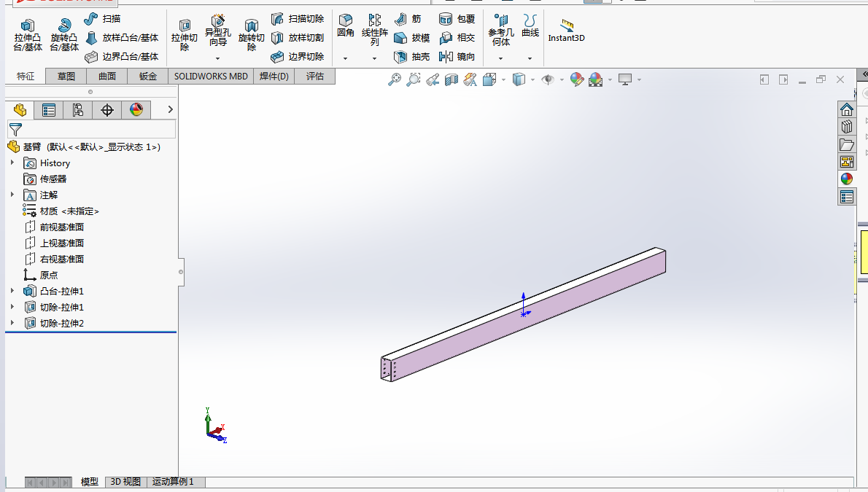Viewport: 868px width, 492px height.
Task: Open dropdown arrow under Fillet (圆角)
Action: coord(346,58)
